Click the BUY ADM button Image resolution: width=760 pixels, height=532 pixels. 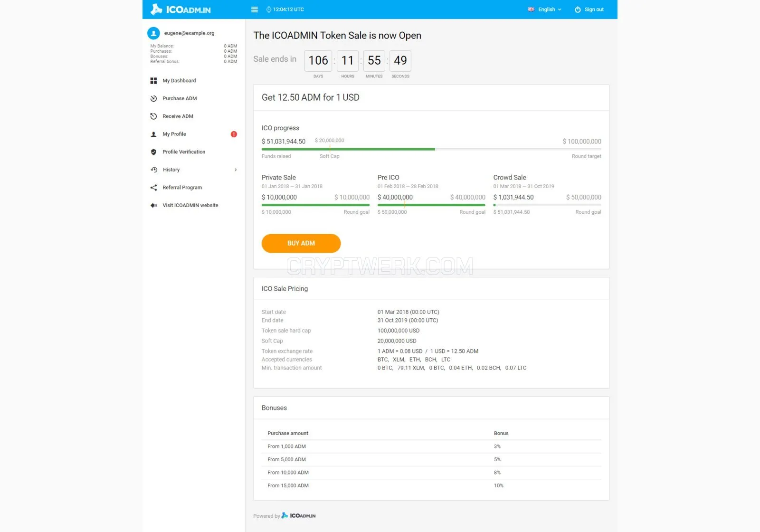pos(301,243)
